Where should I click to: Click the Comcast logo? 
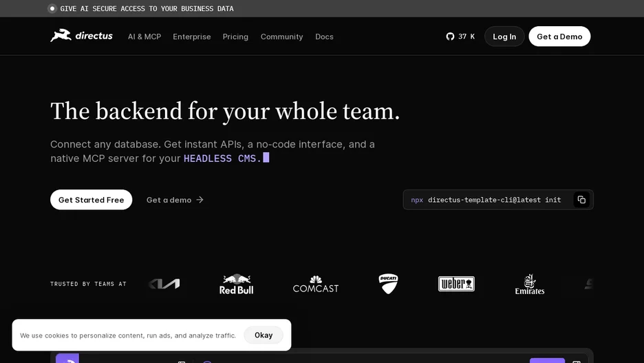(x=315, y=284)
